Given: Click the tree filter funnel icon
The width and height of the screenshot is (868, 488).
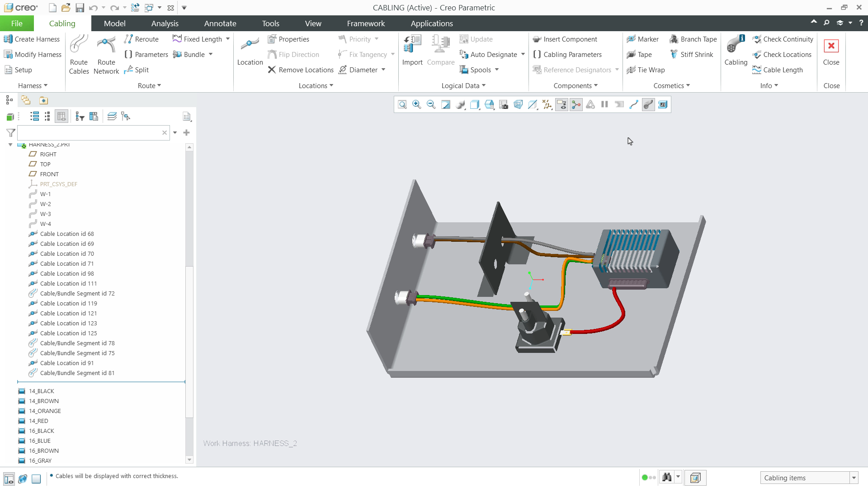Looking at the screenshot, I should 11,132.
